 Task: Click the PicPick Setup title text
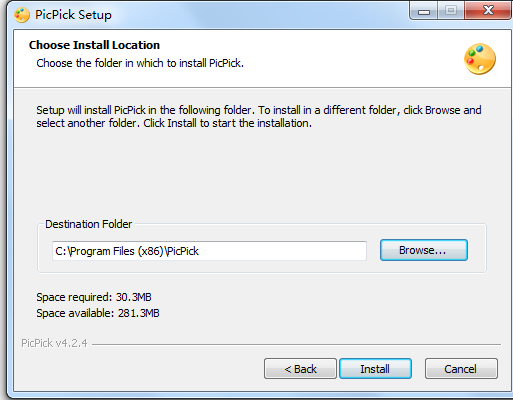point(73,15)
